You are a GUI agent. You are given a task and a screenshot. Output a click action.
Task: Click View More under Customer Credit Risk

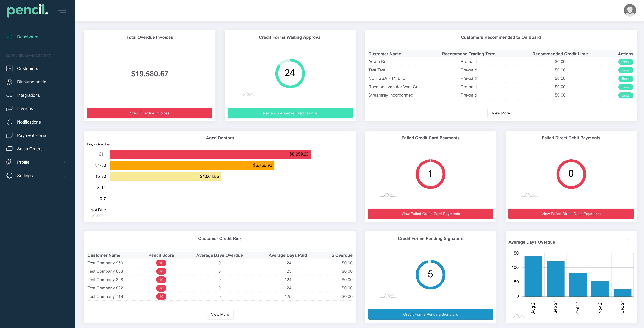tap(220, 314)
